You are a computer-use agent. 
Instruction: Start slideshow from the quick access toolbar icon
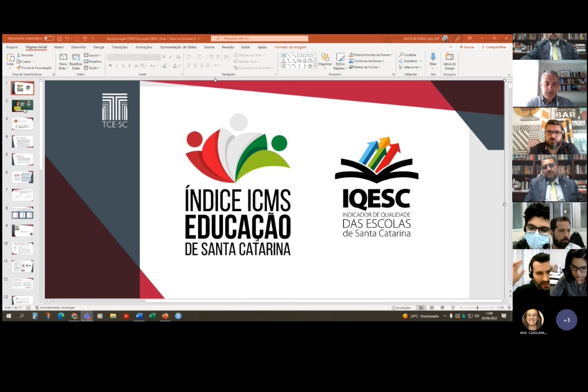85,38
